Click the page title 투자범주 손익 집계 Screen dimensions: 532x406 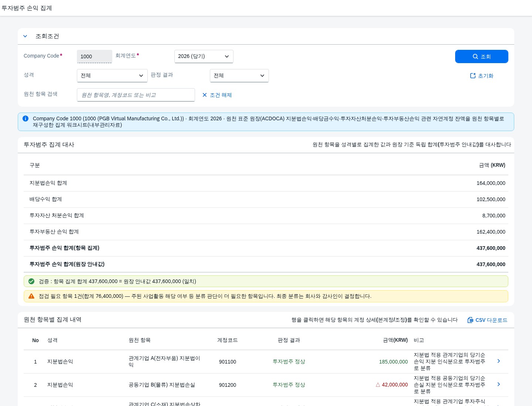[27, 8]
